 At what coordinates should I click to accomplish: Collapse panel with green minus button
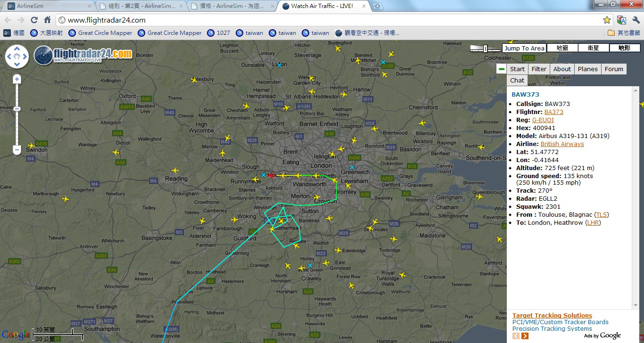click(501, 69)
